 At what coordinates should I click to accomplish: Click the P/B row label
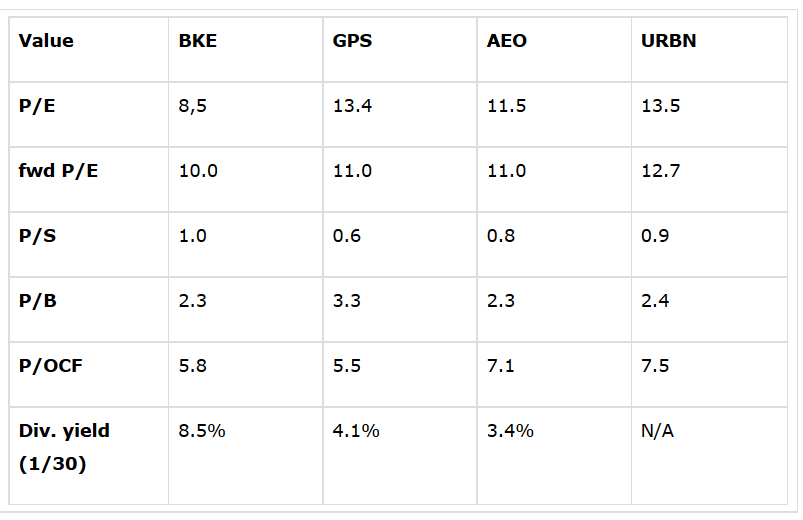click(36, 301)
